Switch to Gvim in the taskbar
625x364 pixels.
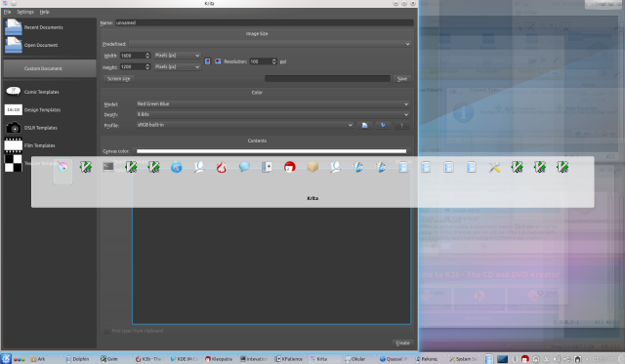tap(115, 359)
